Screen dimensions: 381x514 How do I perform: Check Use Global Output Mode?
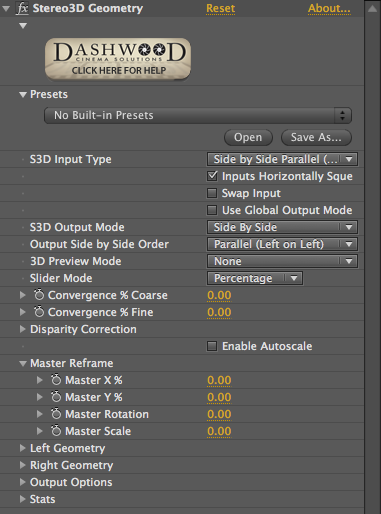[212, 210]
